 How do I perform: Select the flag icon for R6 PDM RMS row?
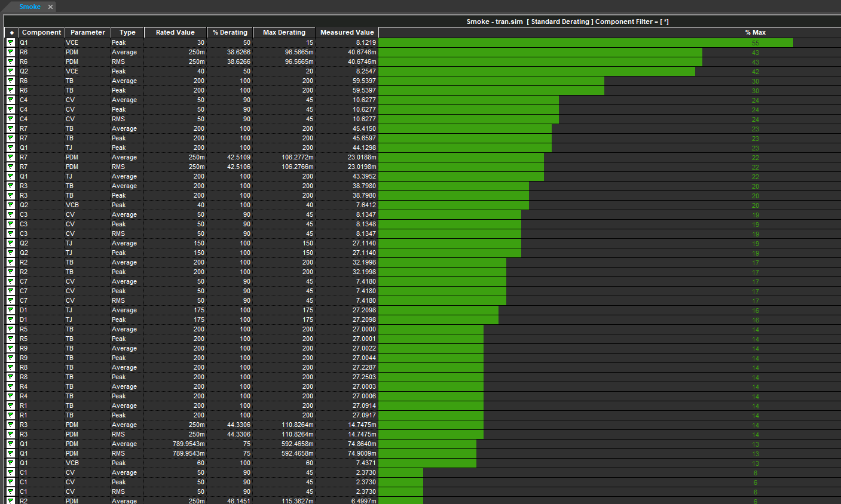[x=11, y=62]
